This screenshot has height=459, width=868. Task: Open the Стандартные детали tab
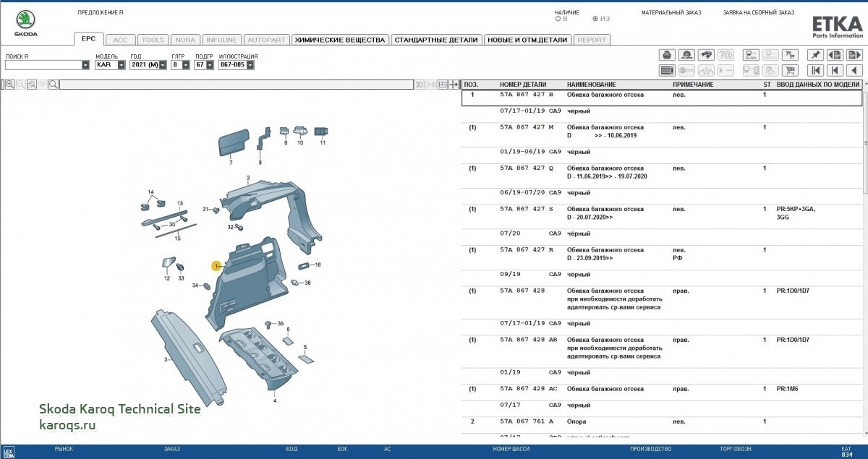(435, 40)
